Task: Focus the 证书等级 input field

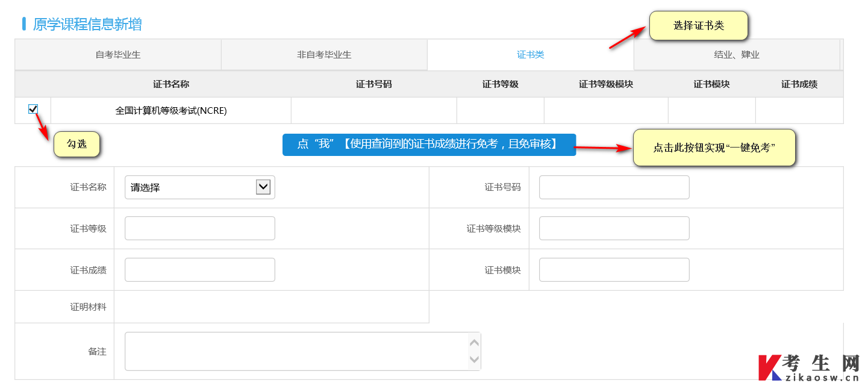Action: (x=200, y=228)
